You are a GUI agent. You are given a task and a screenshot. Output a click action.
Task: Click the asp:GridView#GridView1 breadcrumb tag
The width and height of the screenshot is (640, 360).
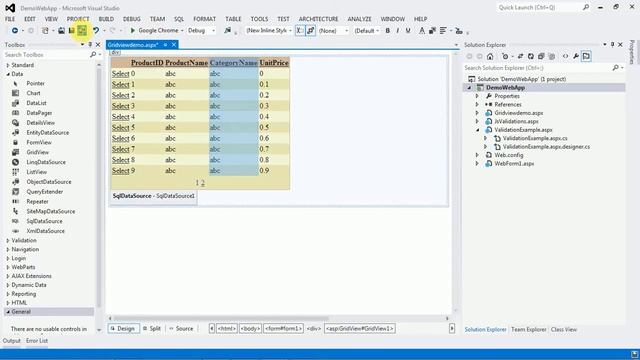tap(360, 328)
